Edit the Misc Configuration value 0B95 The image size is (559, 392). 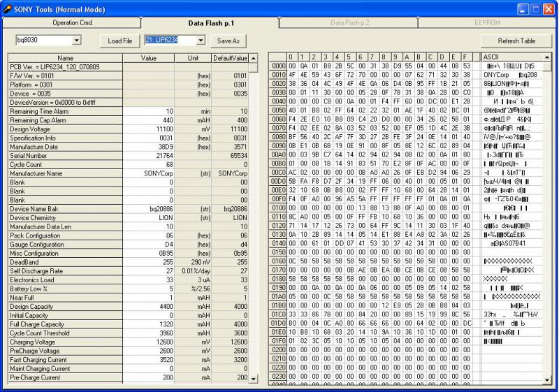tap(149, 254)
